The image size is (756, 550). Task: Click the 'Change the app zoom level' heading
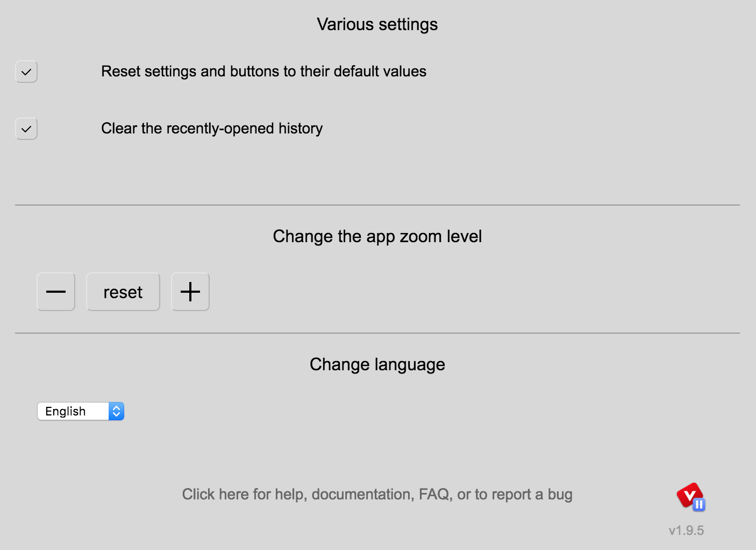[377, 236]
